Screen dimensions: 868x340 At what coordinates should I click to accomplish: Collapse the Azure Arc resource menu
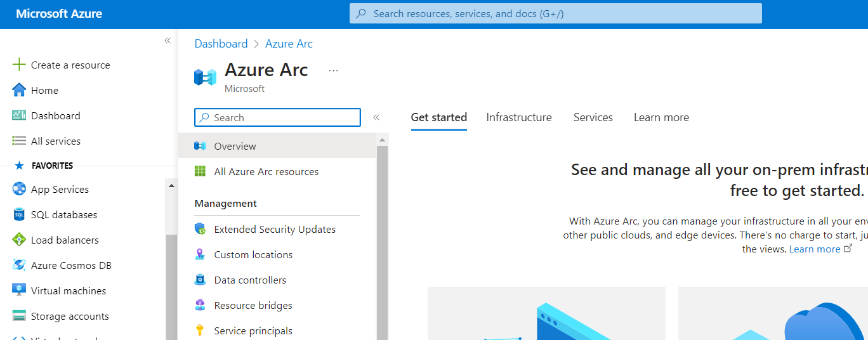pos(376,117)
